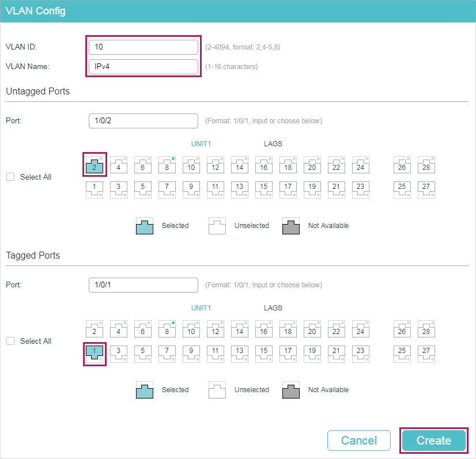Select port 4 in Untagged Ports
476x459 pixels.
coord(119,165)
